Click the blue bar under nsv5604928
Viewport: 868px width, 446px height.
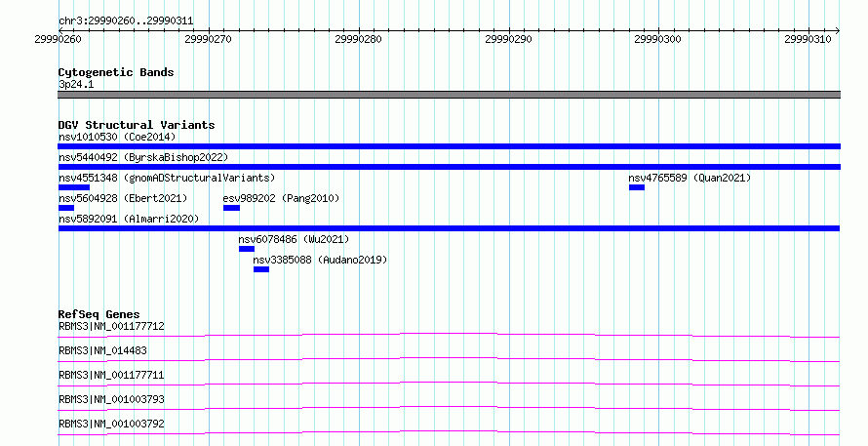pos(66,208)
